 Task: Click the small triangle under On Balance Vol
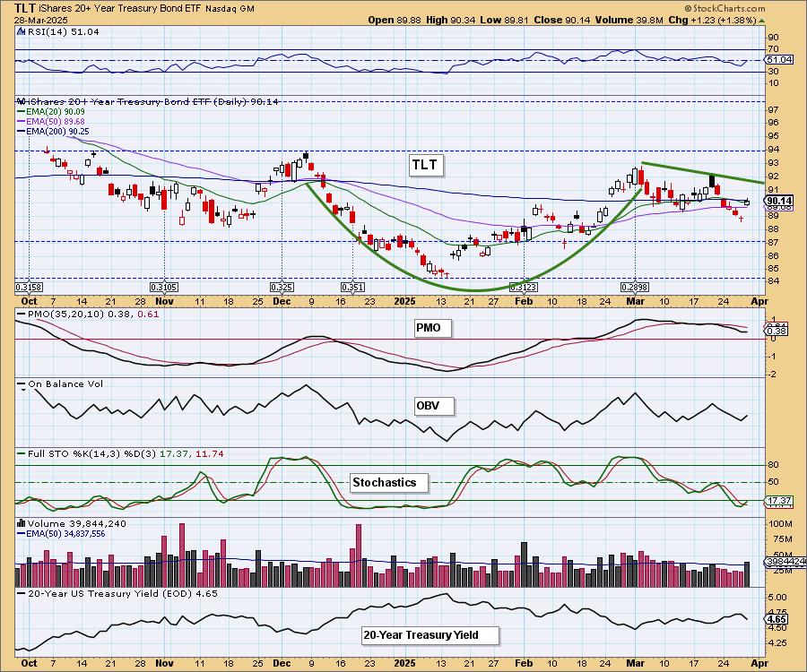pos(22,391)
